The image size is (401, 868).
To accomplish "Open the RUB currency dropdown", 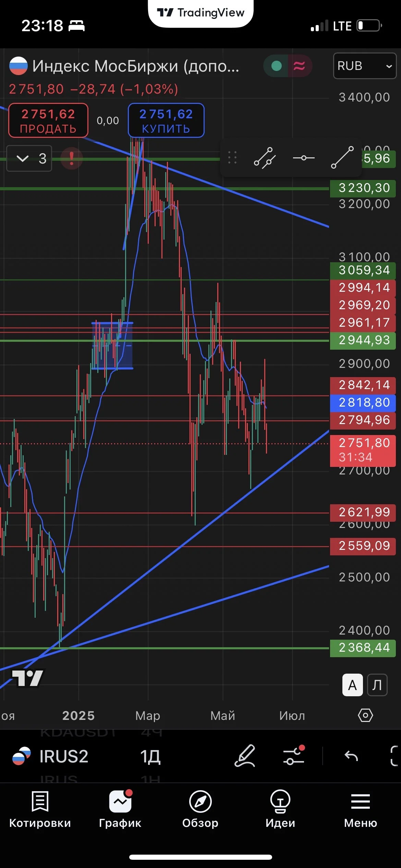I will pyautogui.click(x=365, y=66).
